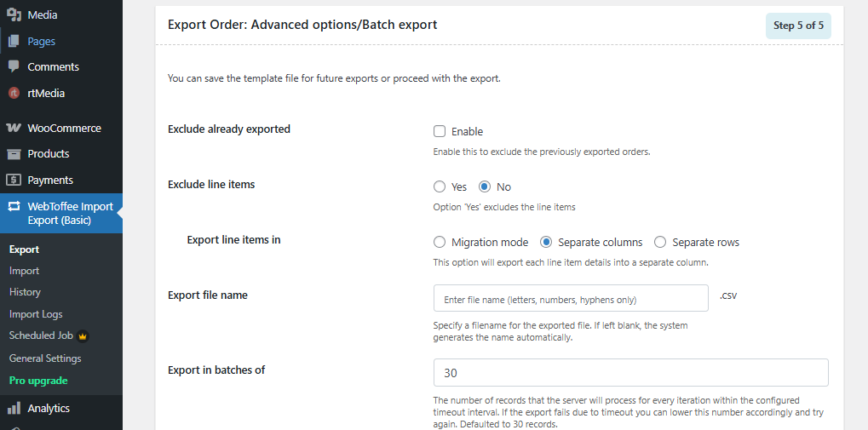868x430 pixels.
Task: Click the Export file name input field
Action: [x=571, y=299]
